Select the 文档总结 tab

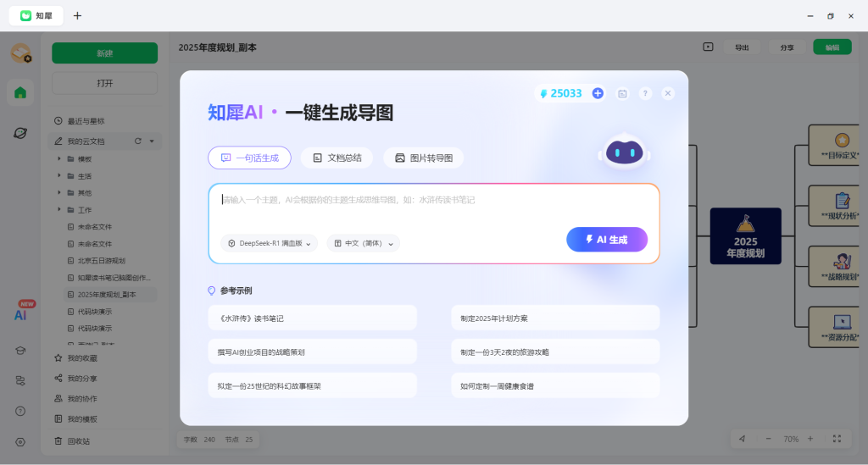(x=337, y=158)
